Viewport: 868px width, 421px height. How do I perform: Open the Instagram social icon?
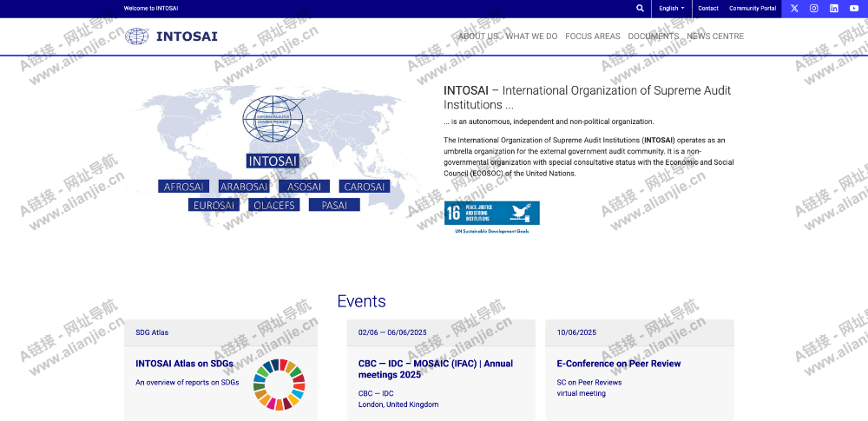[814, 9]
